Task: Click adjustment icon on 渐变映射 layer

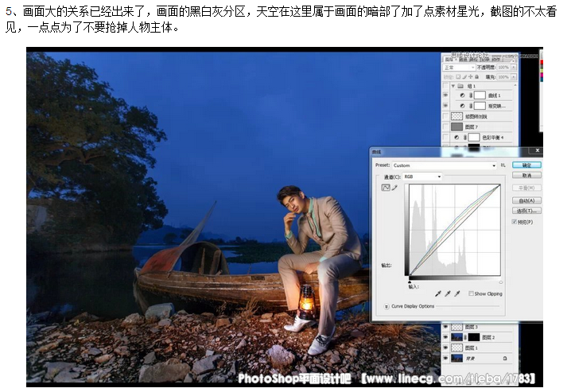Action: coord(462,106)
